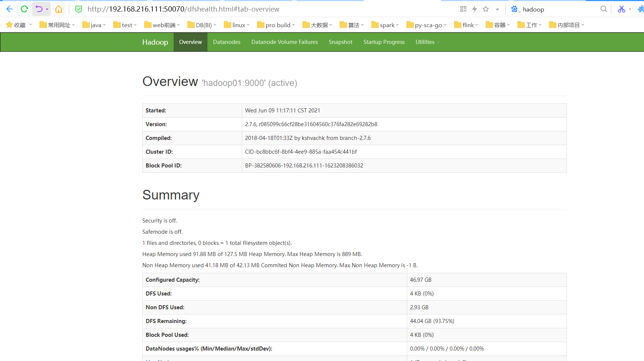Click the 'Security is off.' text
This screenshot has height=361, width=644.
pyautogui.click(x=160, y=221)
